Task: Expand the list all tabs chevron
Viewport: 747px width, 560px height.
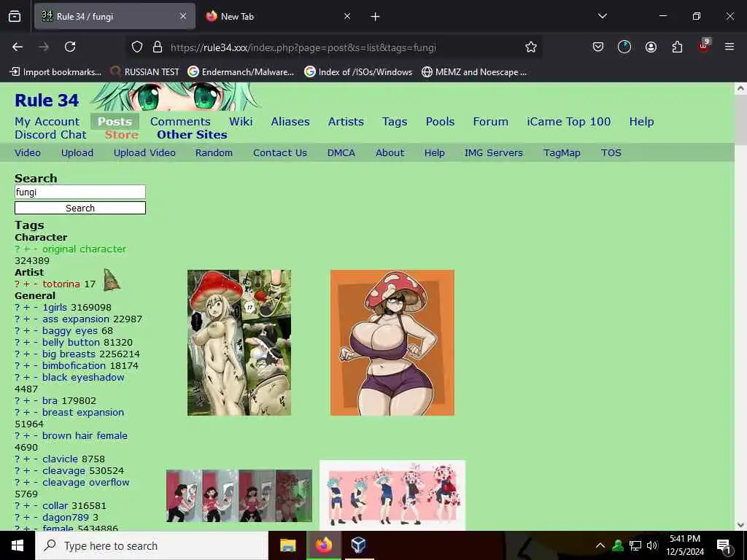Action: [x=602, y=16]
